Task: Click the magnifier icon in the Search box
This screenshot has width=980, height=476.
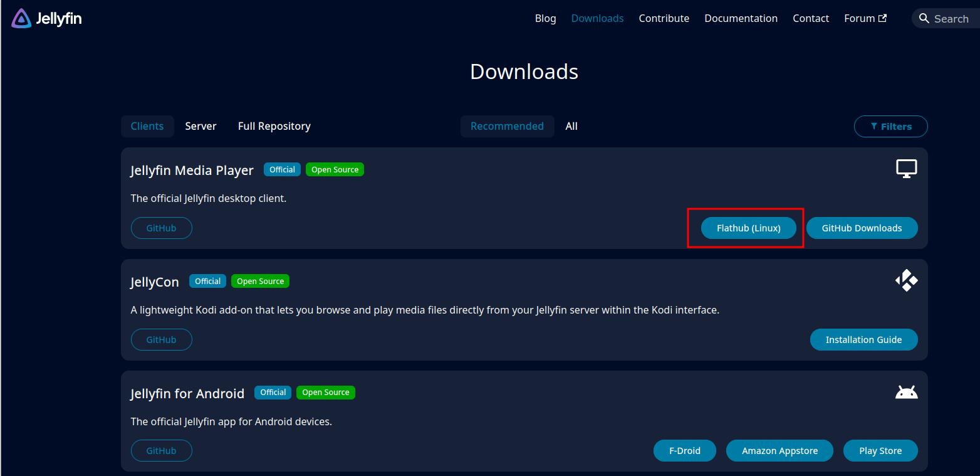Action: click(x=924, y=19)
